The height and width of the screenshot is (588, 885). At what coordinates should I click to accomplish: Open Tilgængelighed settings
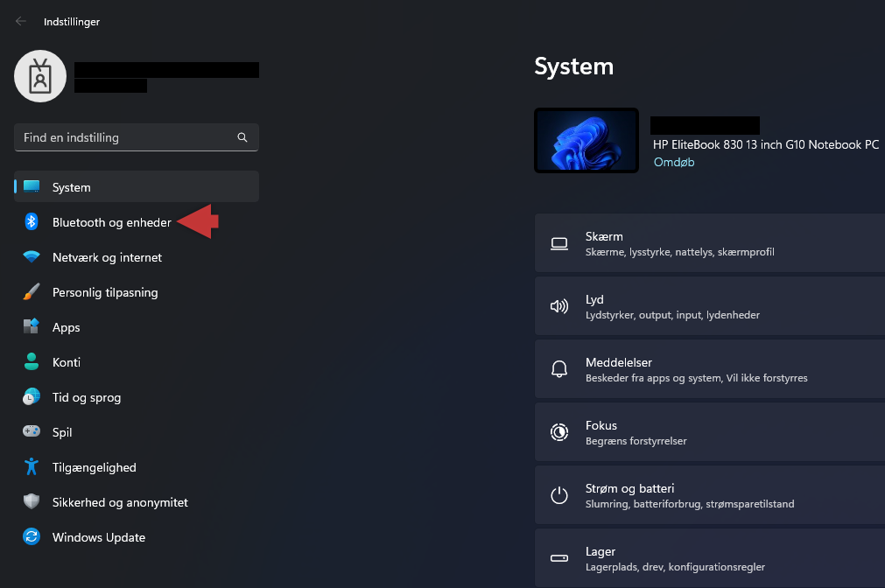(x=137, y=466)
